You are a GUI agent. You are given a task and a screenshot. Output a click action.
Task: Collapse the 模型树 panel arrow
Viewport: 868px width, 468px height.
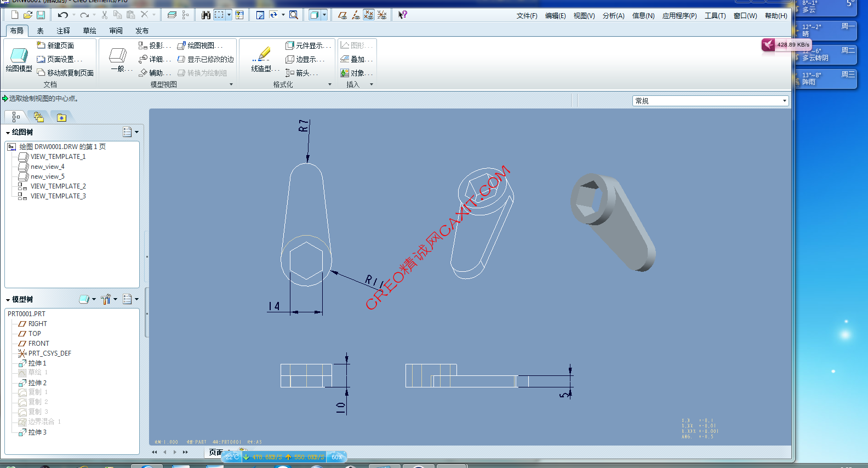(8, 300)
